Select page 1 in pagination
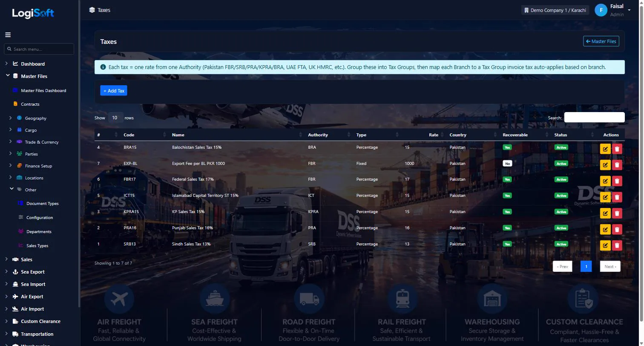This screenshot has width=644, height=346. (586, 267)
